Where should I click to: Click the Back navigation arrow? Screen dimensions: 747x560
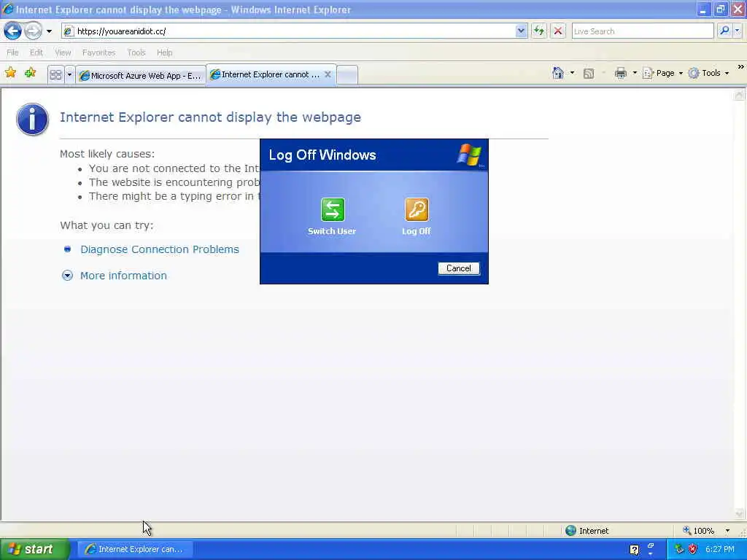[13, 31]
